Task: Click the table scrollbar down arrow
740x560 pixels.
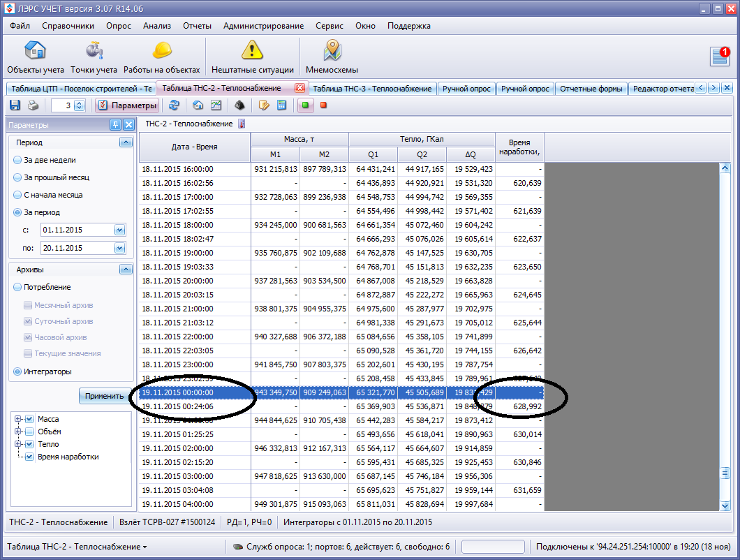Action: pyautogui.click(x=725, y=506)
